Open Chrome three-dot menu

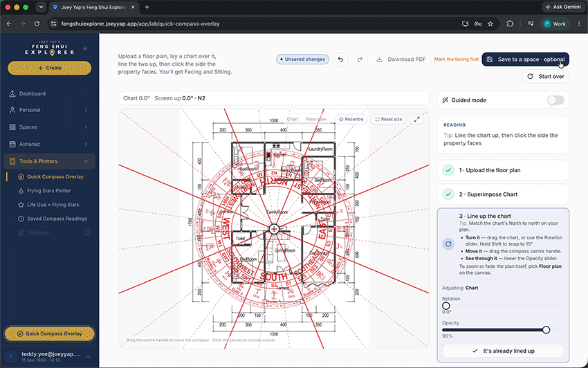coord(579,24)
